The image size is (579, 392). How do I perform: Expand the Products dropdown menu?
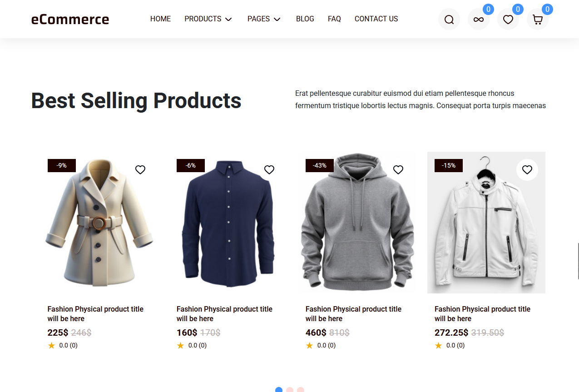click(x=208, y=19)
